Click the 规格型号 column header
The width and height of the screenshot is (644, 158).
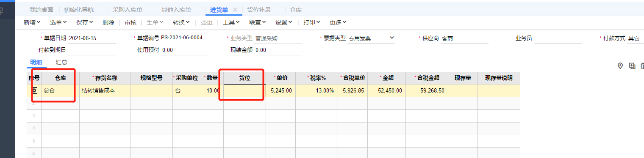click(151, 78)
